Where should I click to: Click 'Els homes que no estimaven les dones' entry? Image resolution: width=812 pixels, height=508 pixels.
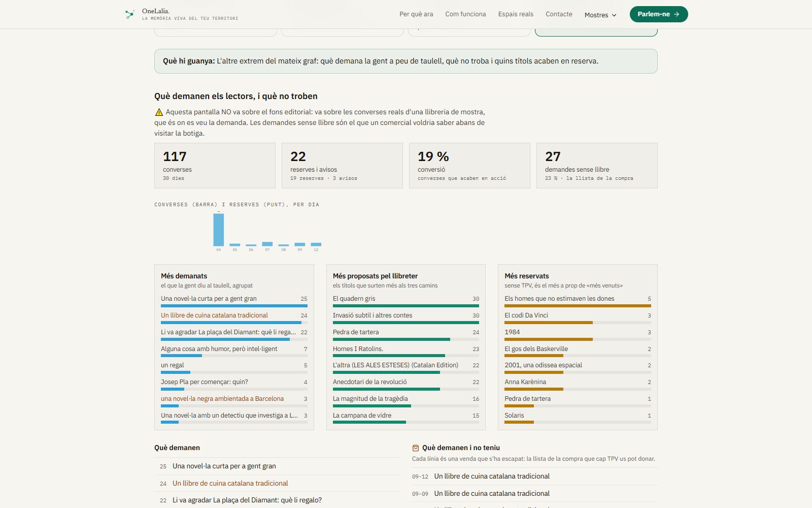(559, 299)
